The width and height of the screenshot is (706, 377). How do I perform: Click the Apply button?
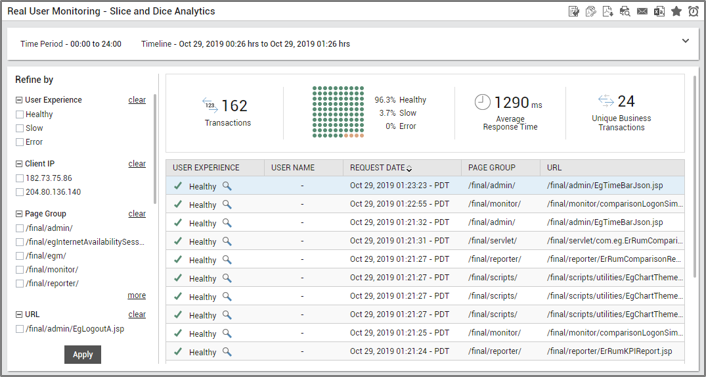83,354
